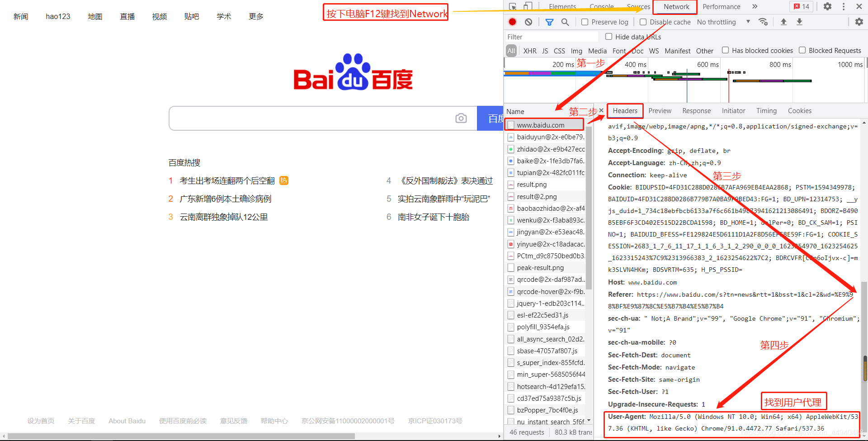Open the 更多 menu on Baidu
868x441 pixels.
[x=256, y=16]
